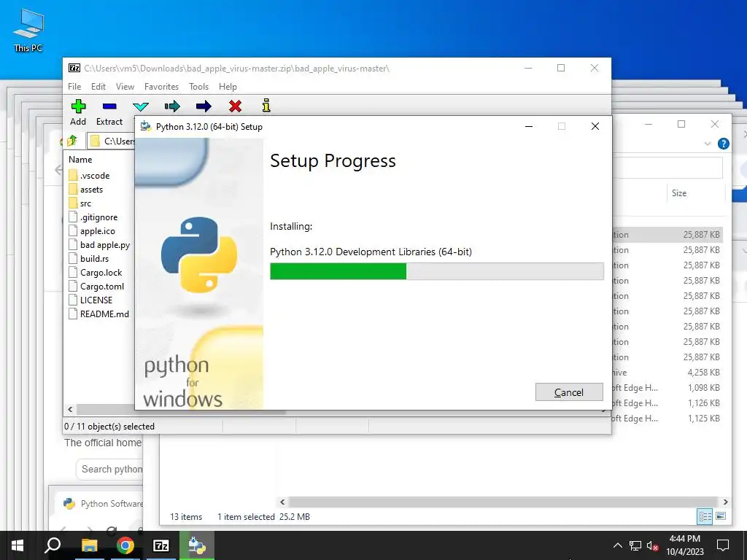Click the Python Setup taskbar icon
747x560 pixels.
(197, 545)
